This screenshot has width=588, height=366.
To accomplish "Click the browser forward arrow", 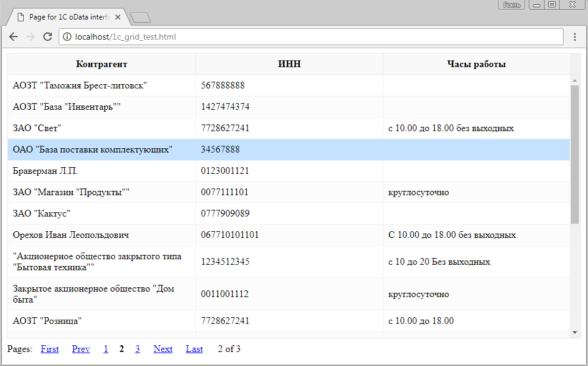I will 31,37.
